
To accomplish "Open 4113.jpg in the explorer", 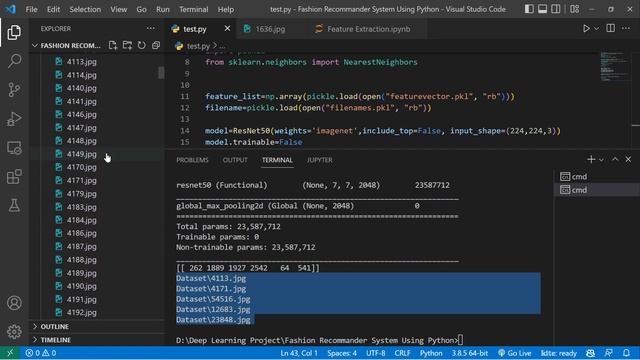I will coord(82,62).
